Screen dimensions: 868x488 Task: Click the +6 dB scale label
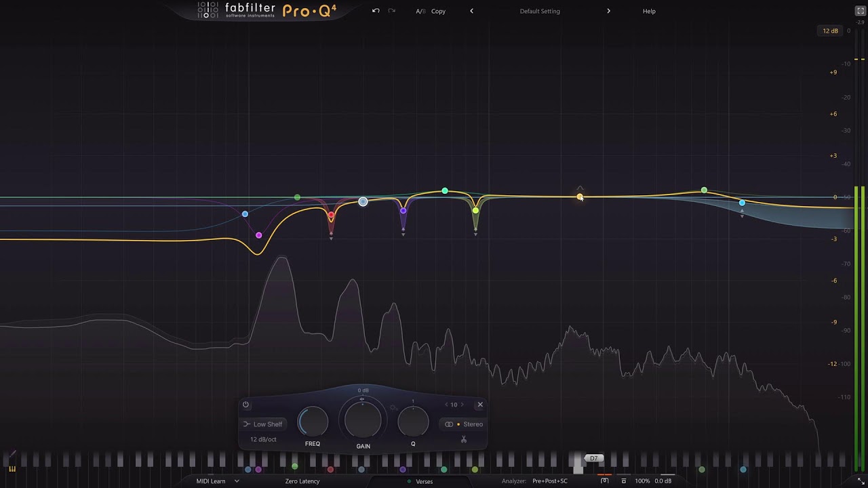(x=833, y=114)
